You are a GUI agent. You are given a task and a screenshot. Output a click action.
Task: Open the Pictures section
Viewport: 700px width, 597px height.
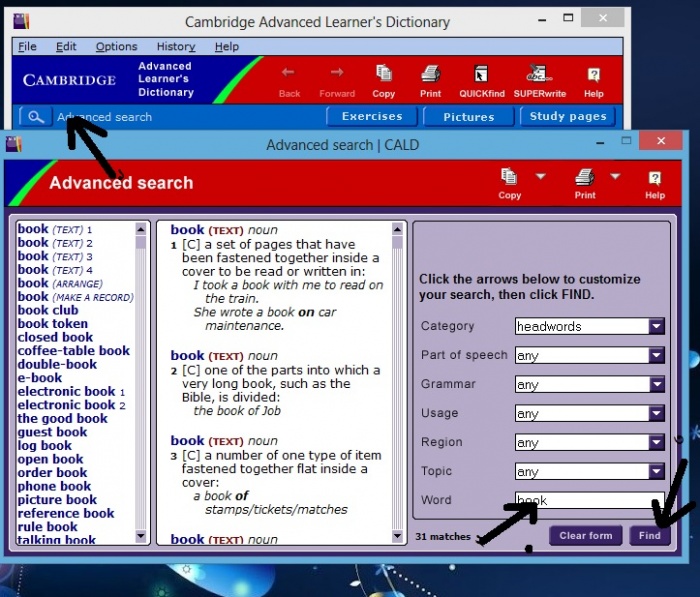point(469,117)
